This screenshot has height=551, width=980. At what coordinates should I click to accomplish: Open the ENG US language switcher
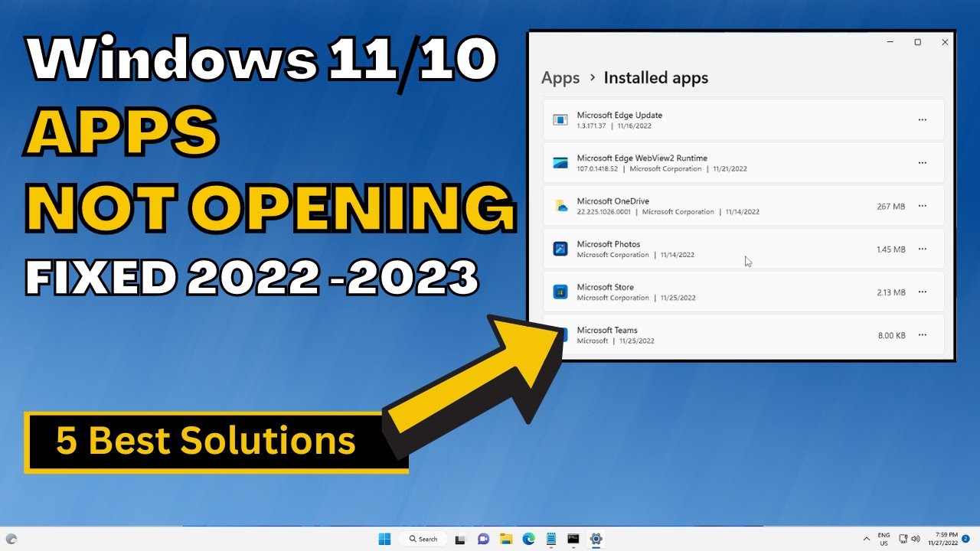pos(884,539)
